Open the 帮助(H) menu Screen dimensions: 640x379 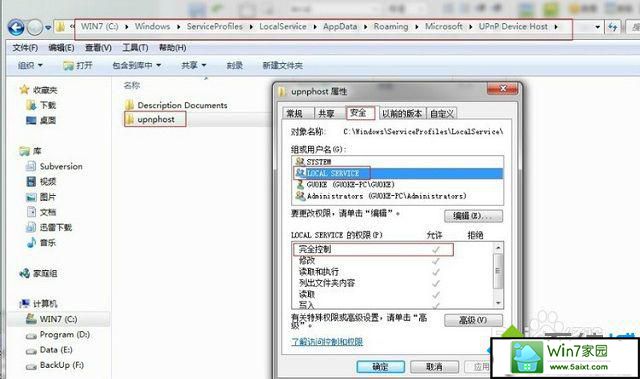coord(172,48)
